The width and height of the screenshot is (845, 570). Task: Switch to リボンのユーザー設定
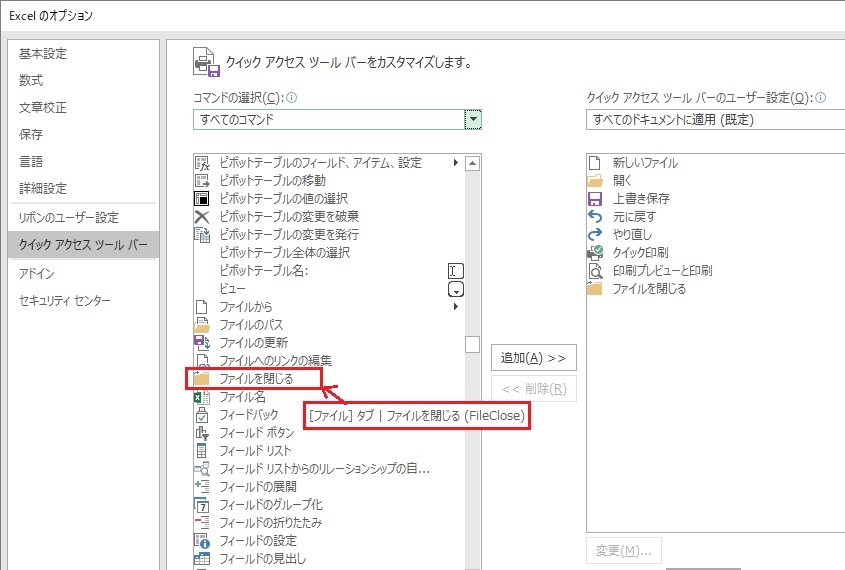pos(68,218)
